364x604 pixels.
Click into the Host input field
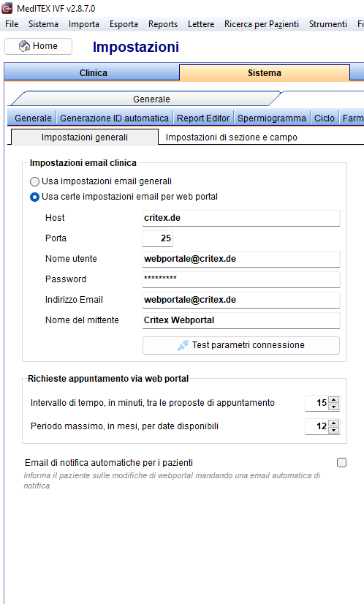(241, 218)
